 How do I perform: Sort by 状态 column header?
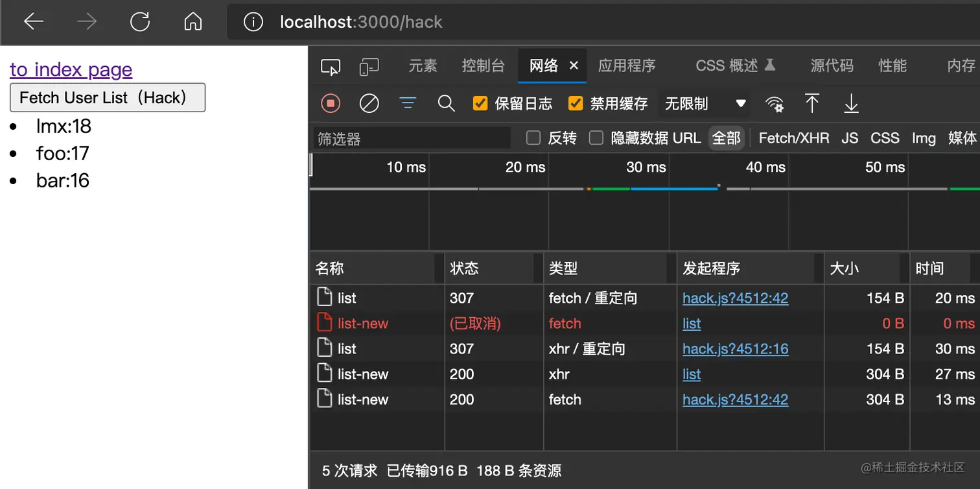pos(494,268)
